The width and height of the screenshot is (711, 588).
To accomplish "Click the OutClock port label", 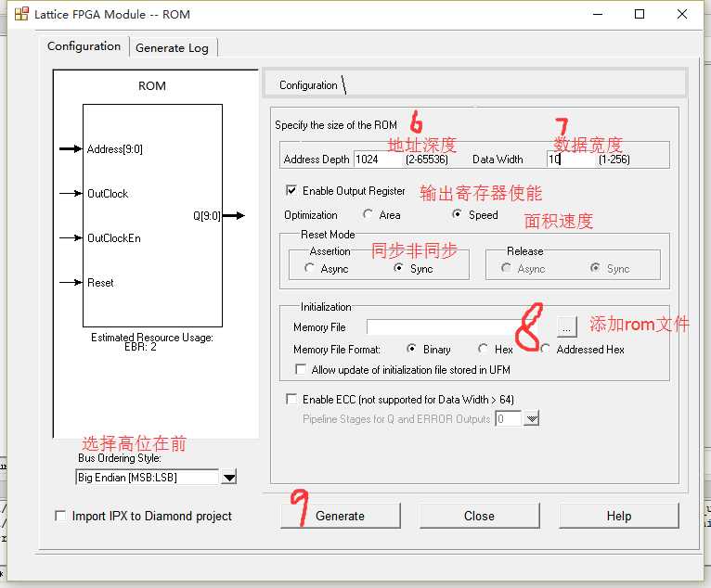I will pyautogui.click(x=108, y=194).
